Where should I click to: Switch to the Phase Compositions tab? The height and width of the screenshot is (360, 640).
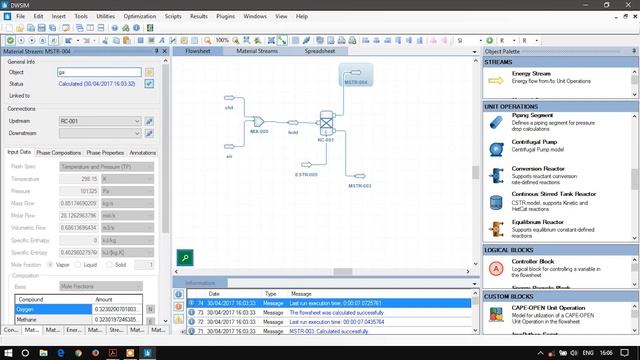coord(58,153)
